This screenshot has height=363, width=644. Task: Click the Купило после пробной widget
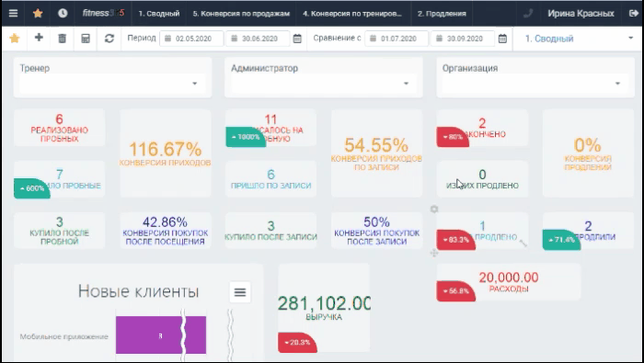tap(59, 231)
